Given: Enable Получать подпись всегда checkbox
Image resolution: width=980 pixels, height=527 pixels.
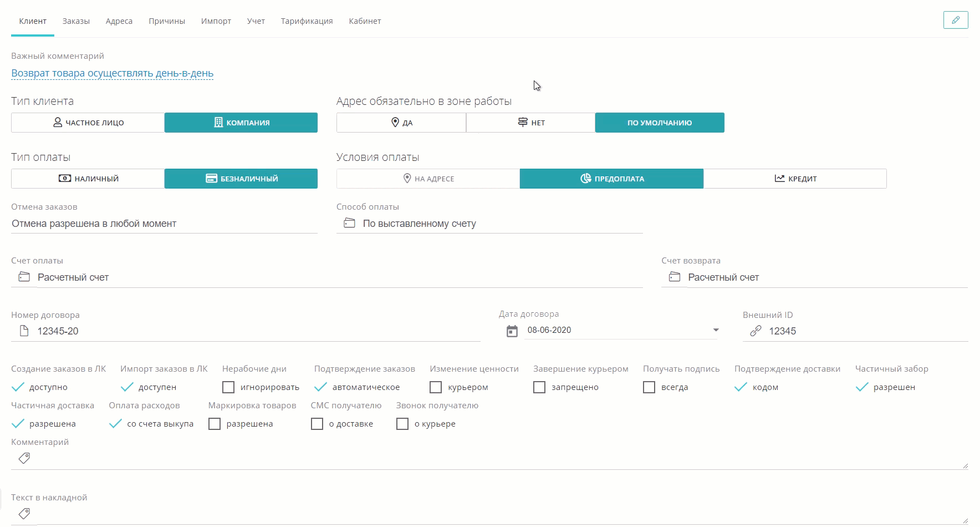Looking at the screenshot, I should [x=649, y=387].
